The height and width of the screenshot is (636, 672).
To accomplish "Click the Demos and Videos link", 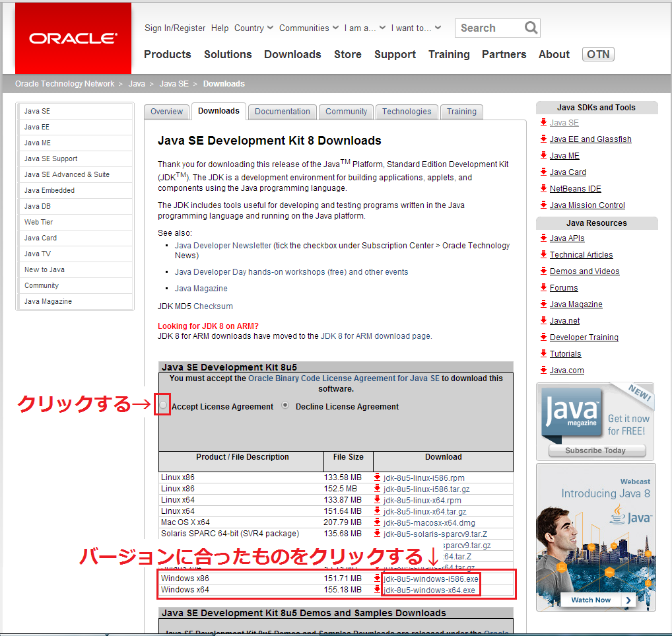I will tap(585, 271).
